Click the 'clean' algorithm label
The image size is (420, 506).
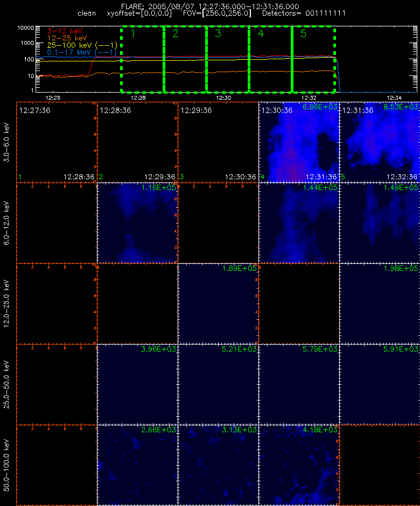pos(87,13)
